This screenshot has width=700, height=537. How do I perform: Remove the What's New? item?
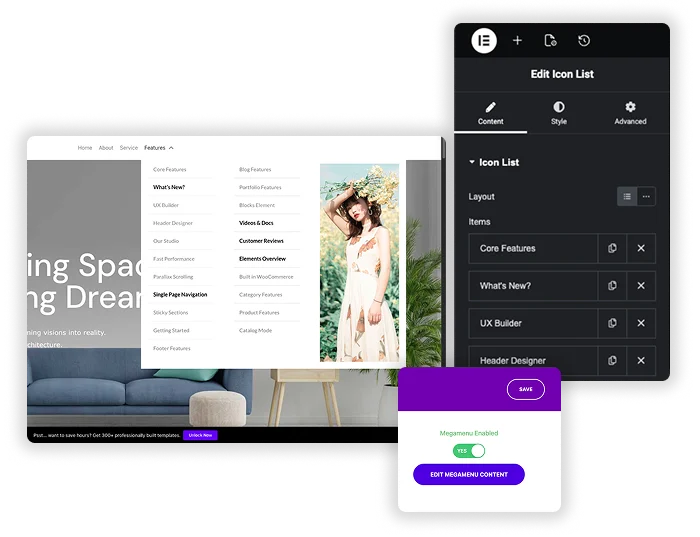(641, 286)
